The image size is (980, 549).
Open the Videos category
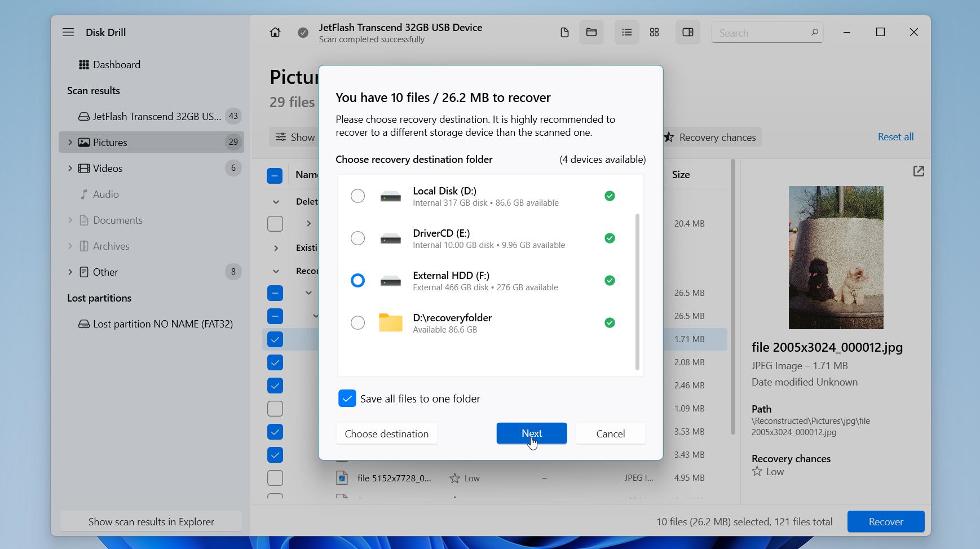click(151, 169)
